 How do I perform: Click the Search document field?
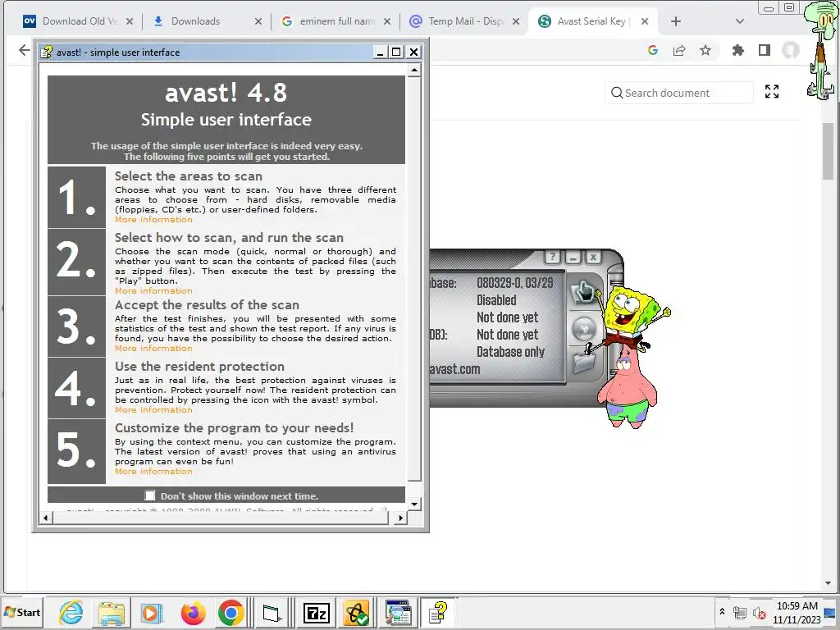679,93
